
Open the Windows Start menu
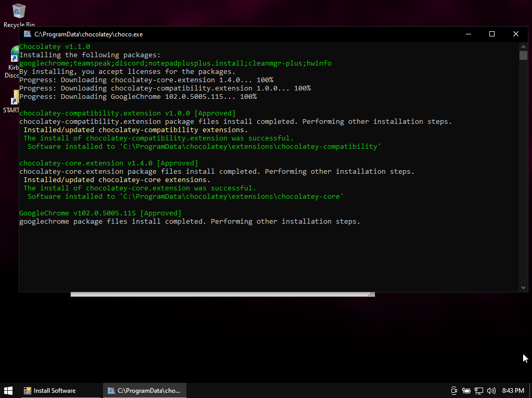pyautogui.click(x=8, y=391)
